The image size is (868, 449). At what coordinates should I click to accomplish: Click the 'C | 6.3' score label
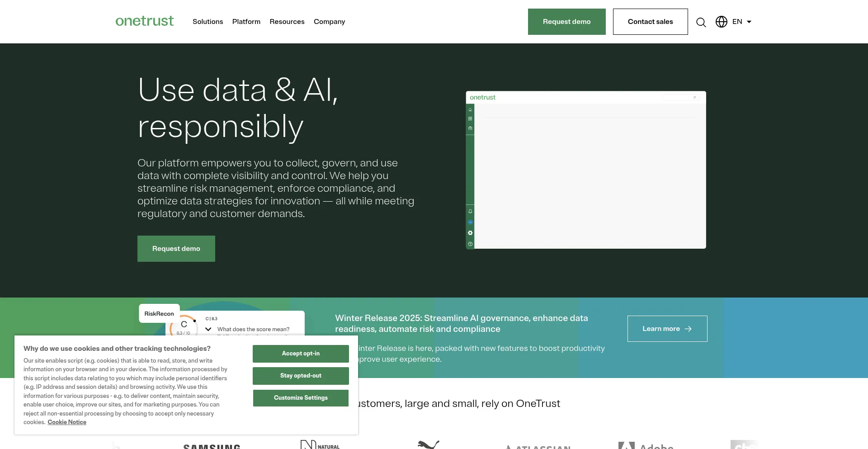coord(212,319)
